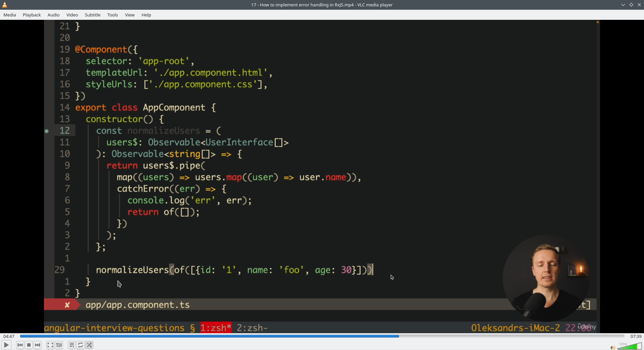Toggle the total time label 07:39

636,336
